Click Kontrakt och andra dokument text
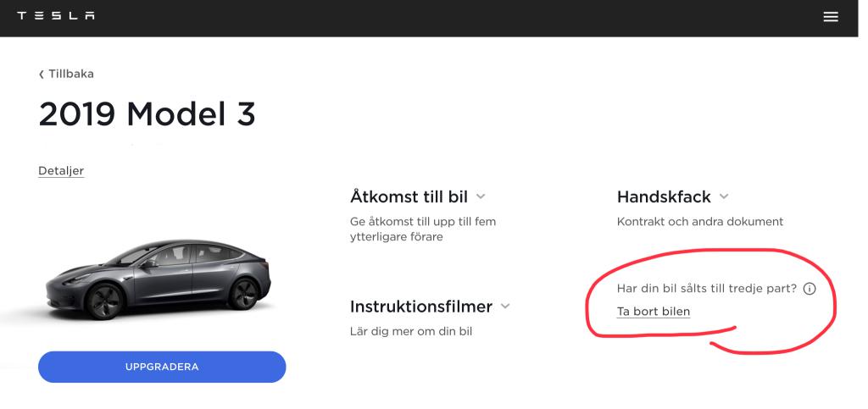Screen dimensions: 868x409 click(699, 222)
